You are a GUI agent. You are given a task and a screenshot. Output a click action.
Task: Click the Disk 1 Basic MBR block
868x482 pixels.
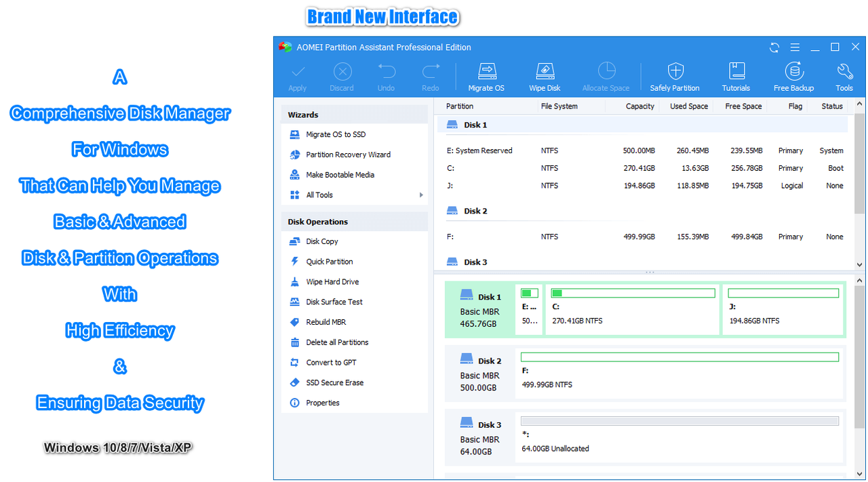[480, 310]
